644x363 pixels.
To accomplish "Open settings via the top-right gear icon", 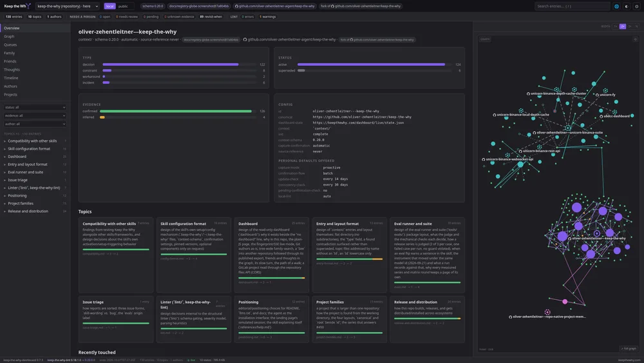I will pos(636,6).
